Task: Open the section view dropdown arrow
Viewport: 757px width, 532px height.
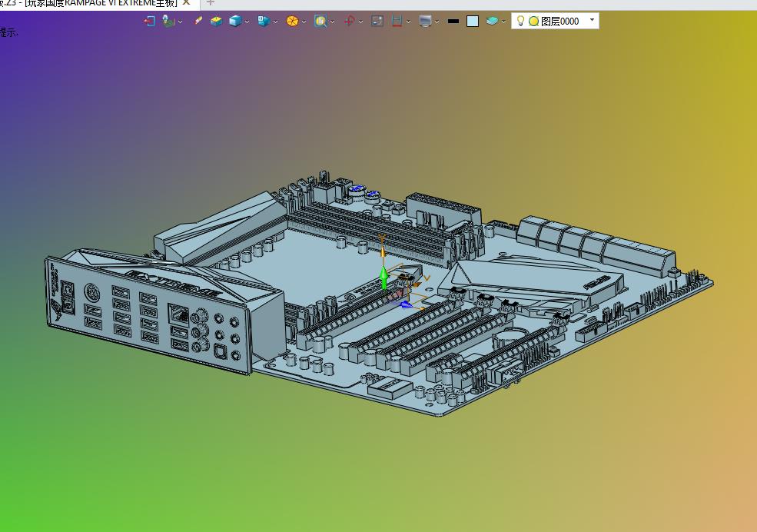Action: (408, 22)
